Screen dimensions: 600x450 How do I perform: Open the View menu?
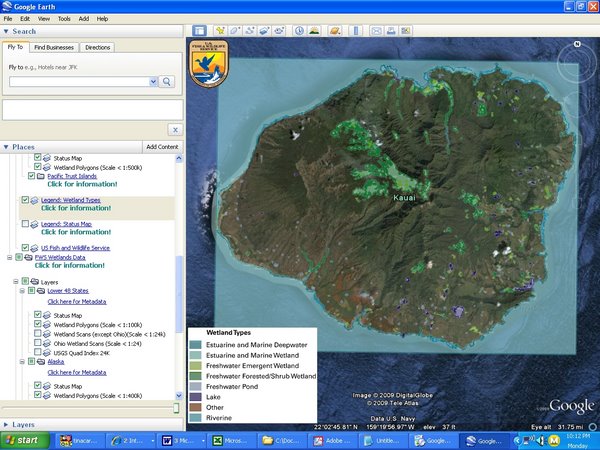[44, 19]
